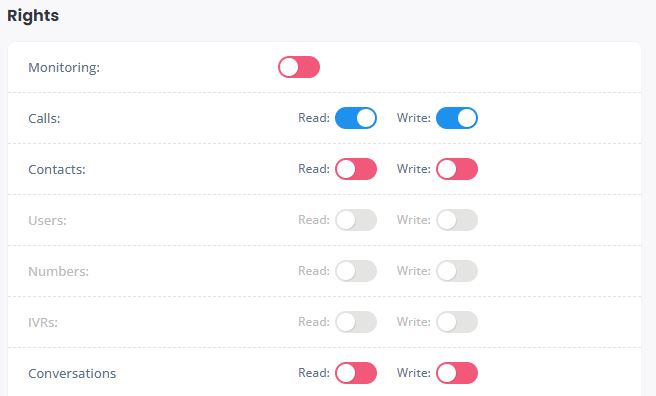The width and height of the screenshot is (656, 396).
Task: Enable Conversations Read toggle
Action: [x=356, y=373]
